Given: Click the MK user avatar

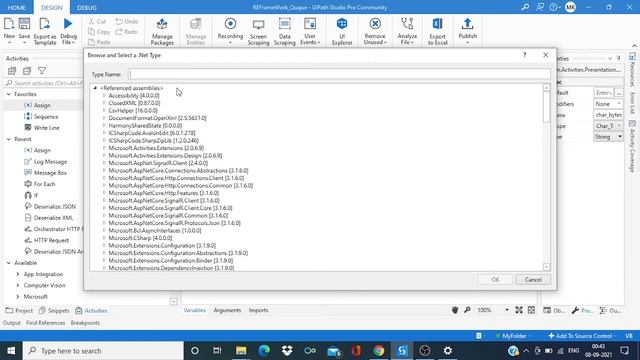Looking at the screenshot, I should point(570,7).
